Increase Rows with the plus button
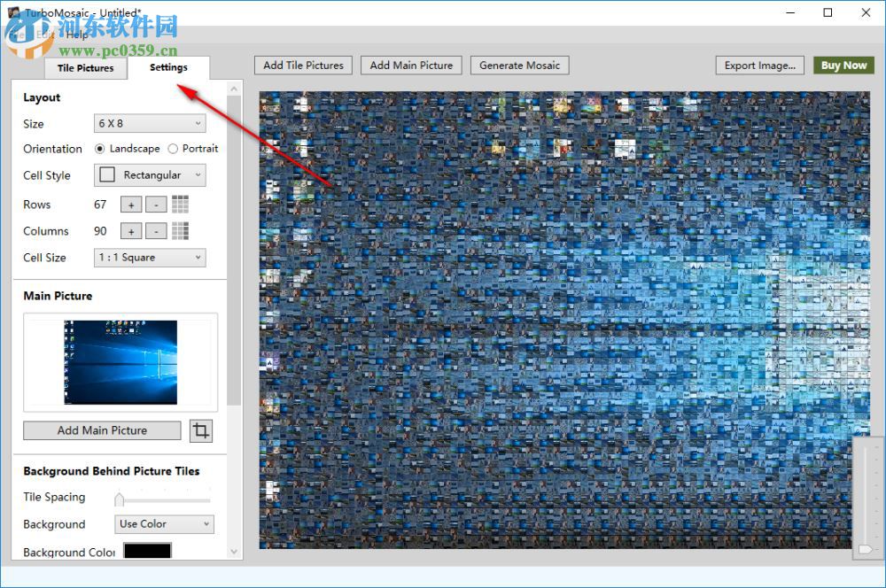The width and height of the screenshot is (886, 588). click(x=131, y=205)
